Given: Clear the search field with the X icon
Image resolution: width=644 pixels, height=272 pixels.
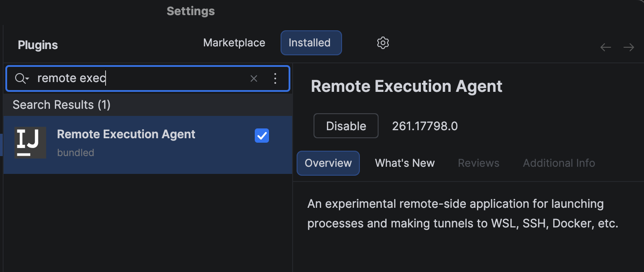Looking at the screenshot, I should [254, 78].
